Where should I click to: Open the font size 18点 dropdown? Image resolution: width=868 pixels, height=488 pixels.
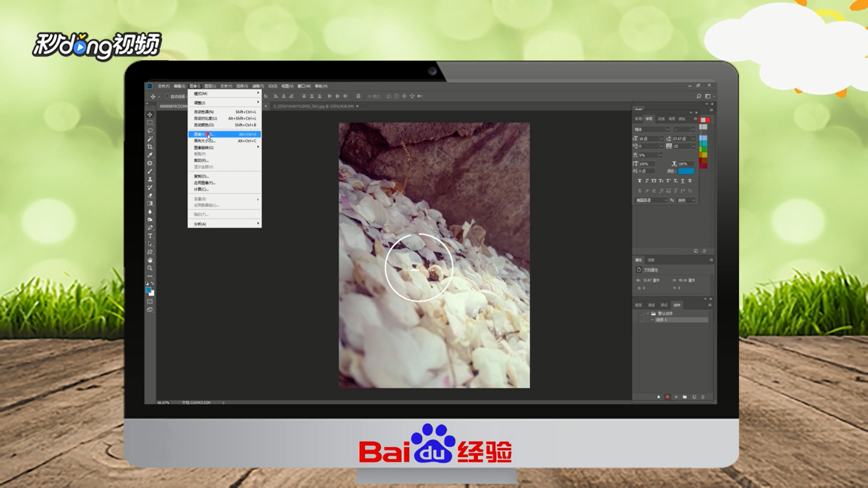coord(661,139)
